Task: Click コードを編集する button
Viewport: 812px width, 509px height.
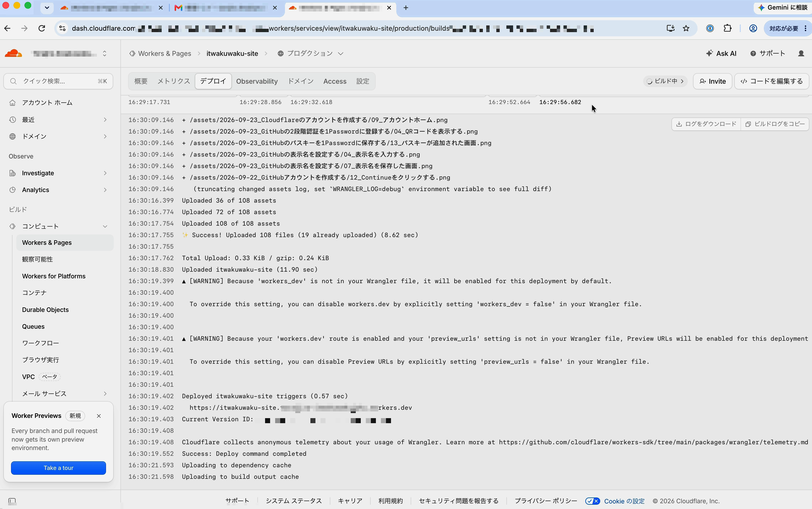Action: coord(772,81)
